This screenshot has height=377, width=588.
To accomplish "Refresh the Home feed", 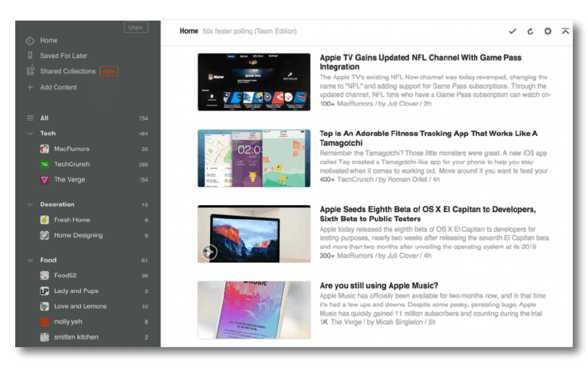I will tap(530, 31).
